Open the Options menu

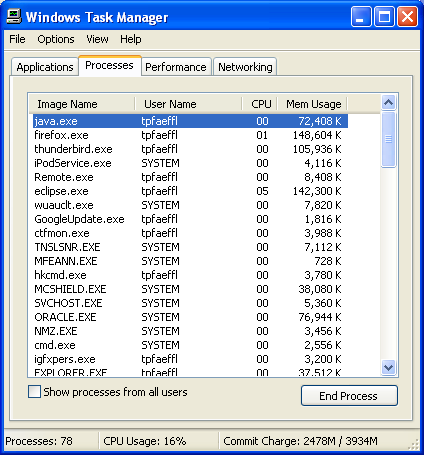[x=56, y=39]
